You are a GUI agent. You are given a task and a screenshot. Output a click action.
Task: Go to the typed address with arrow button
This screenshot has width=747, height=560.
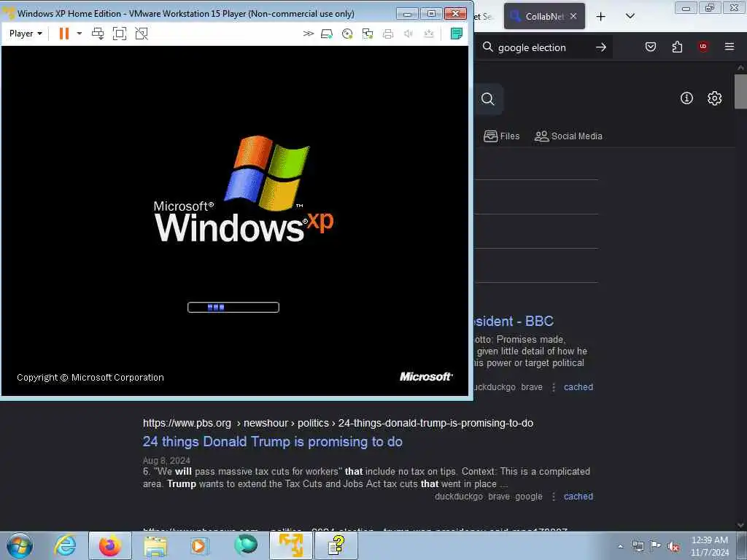coord(601,47)
